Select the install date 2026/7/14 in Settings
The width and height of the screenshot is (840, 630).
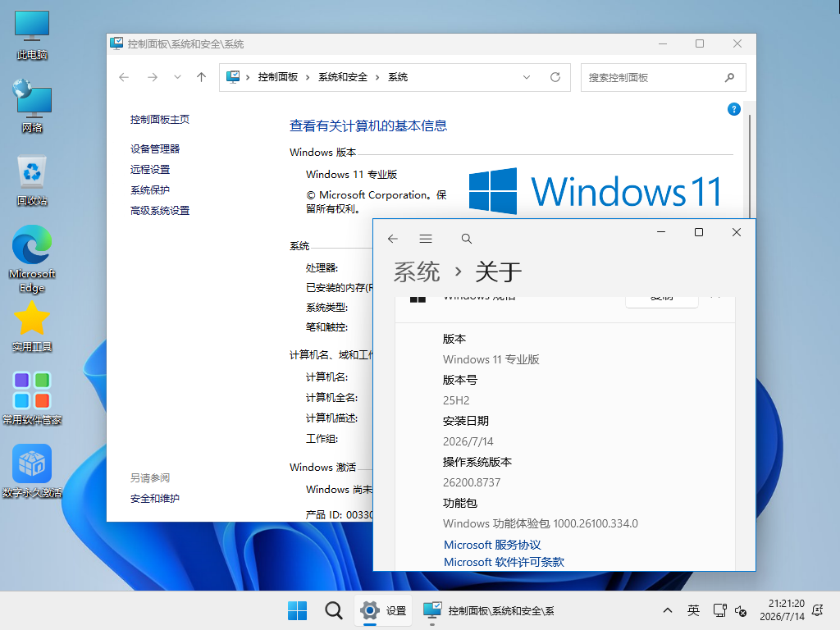[x=468, y=441]
